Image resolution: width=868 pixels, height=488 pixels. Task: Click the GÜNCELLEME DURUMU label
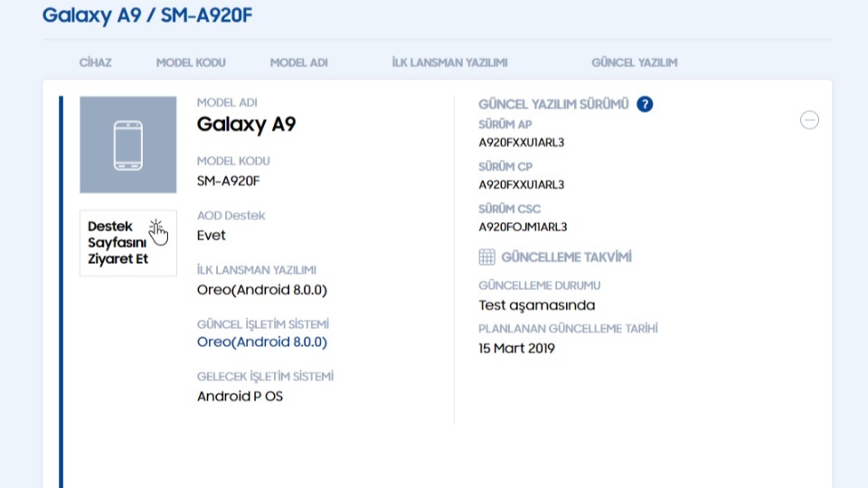[540, 286]
